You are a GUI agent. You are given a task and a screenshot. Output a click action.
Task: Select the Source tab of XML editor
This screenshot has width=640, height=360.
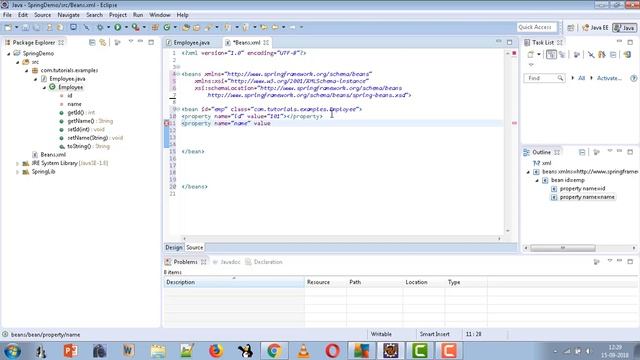tap(194, 247)
